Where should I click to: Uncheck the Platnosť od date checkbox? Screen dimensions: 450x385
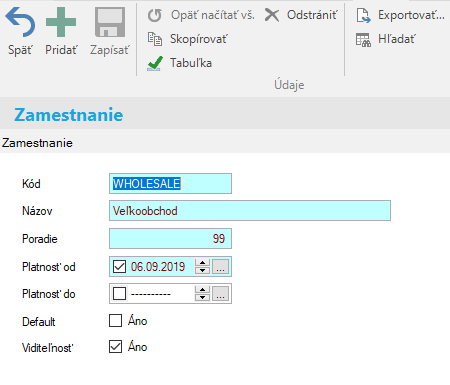click(119, 267)
